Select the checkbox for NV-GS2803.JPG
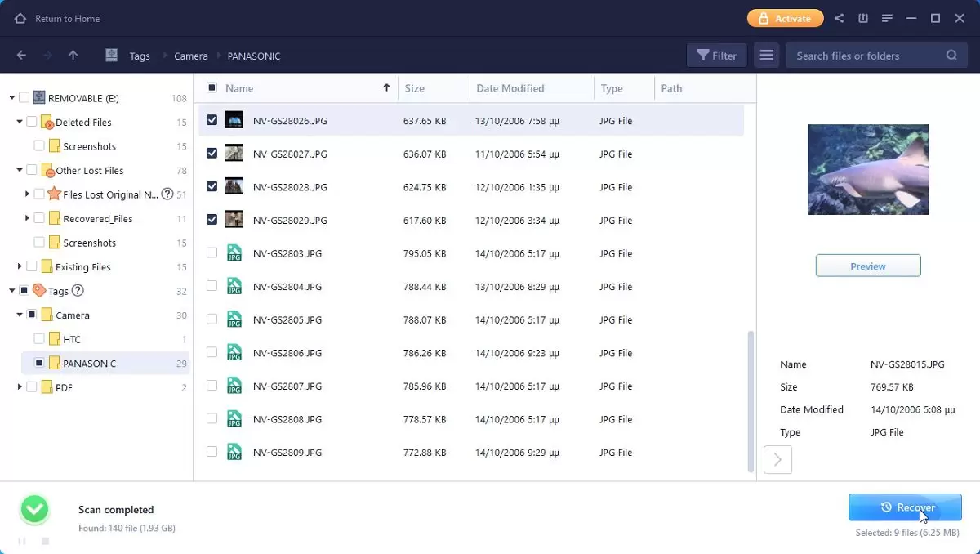 pyautogui.click(x=212, y=253)
